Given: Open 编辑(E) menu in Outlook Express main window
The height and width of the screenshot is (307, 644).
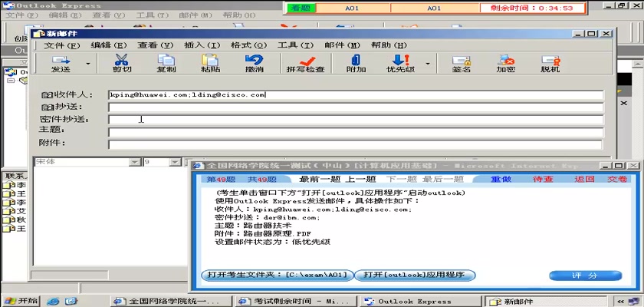Looking at the screenshot, I should coord(65,15).
